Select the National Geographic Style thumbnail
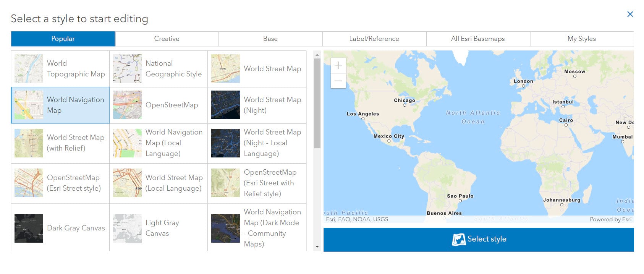Screen dimensions: 644x274 click(x=127, y=69)
